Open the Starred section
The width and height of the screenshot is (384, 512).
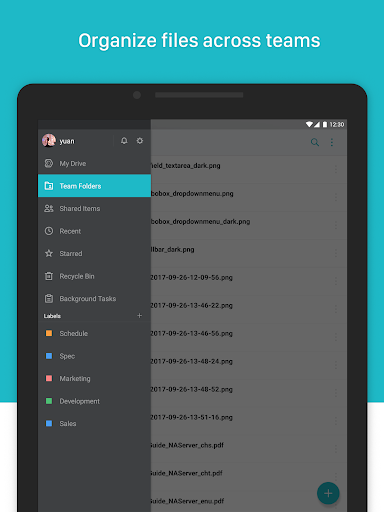pyautogui.click(x=94, y=253)
